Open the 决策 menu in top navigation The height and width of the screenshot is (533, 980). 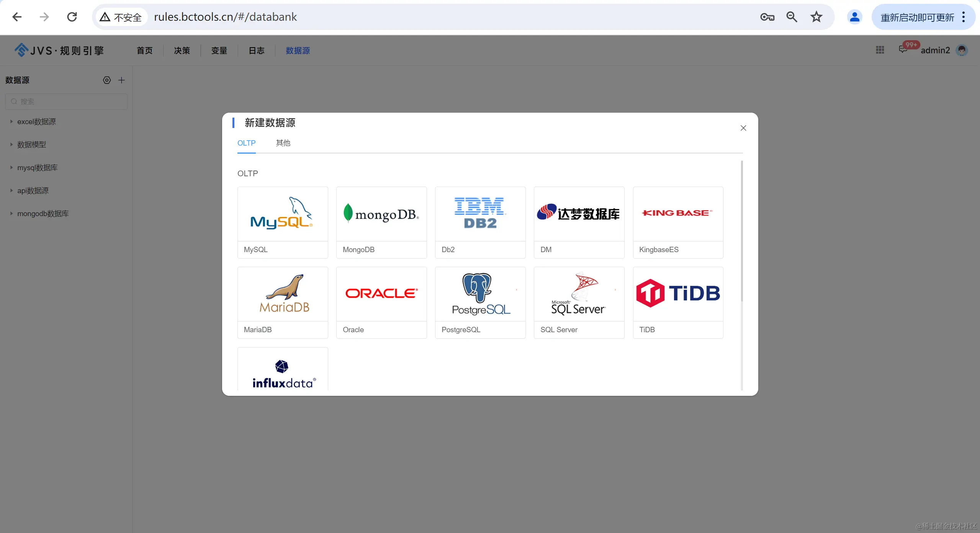tap(182, 51)
